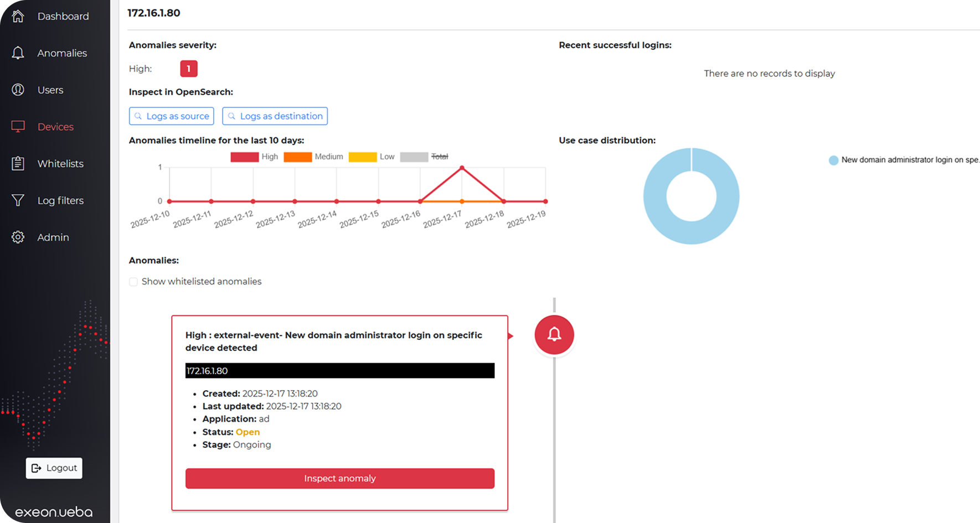Click the 2025-12-17 peak data point

[x=462, y=168]
